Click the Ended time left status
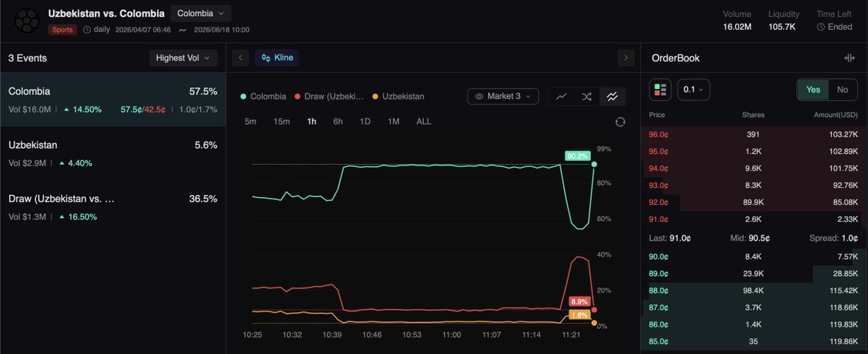 [x=834, y=27]
